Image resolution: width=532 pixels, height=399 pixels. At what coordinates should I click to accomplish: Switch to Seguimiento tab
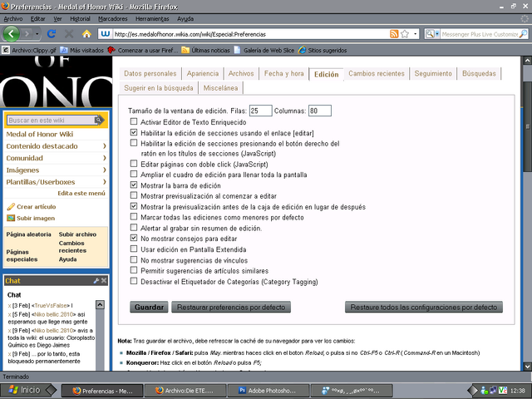[433, 74]
